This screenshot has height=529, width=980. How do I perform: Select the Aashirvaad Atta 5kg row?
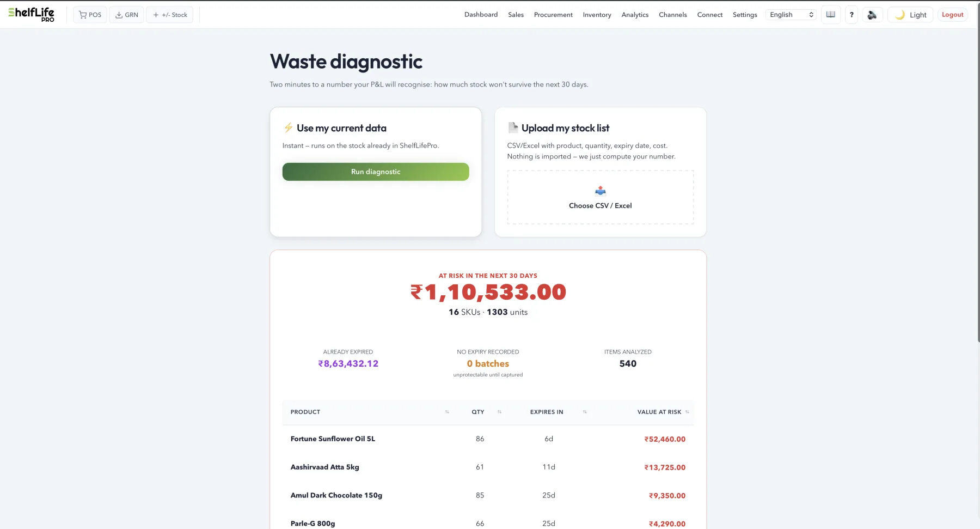488,467
